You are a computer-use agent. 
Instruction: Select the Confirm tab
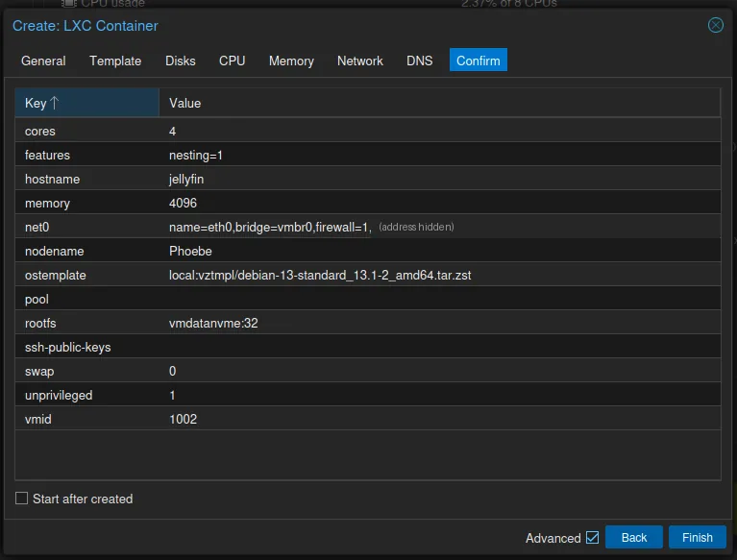(x=478, y=61)
